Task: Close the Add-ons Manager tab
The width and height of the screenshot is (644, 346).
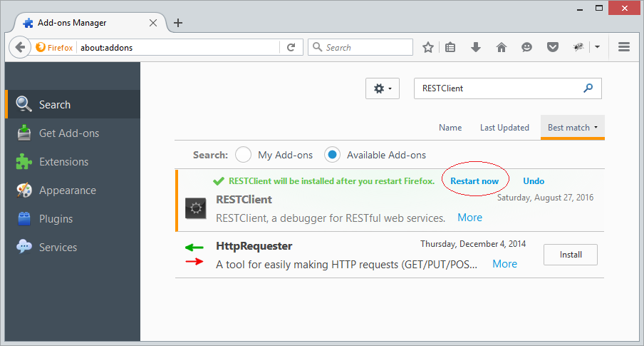Action: pyautogui.click(x=153, y=23)
